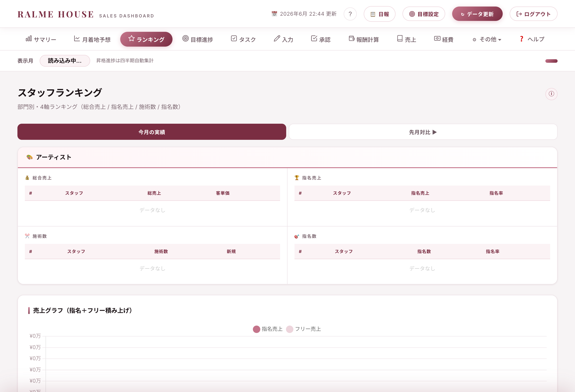Viewport: 575px width, 392px height.
Task: Click the データ更新 button
Action: [x=477, y=14]
